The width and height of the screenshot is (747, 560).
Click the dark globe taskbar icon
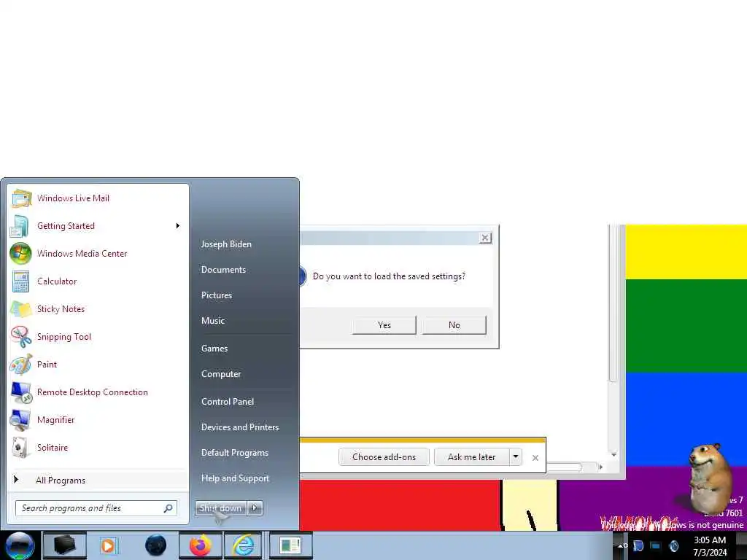(156, 545)
